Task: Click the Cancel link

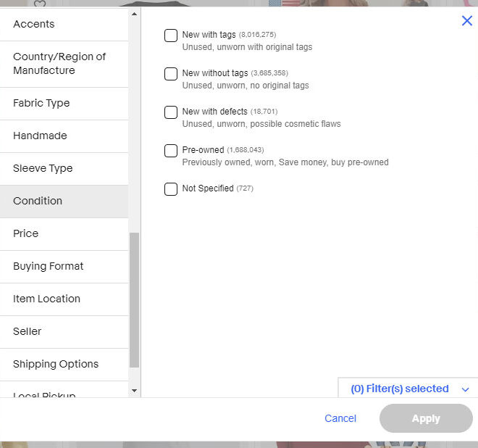Action: 340,418
